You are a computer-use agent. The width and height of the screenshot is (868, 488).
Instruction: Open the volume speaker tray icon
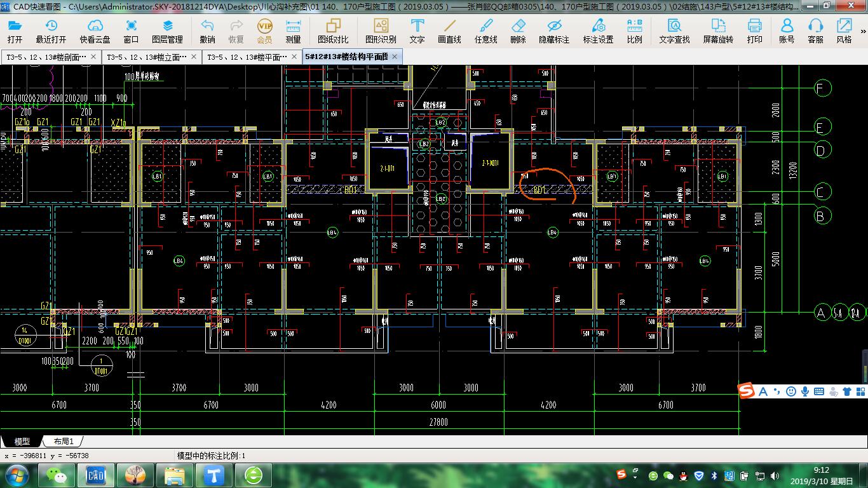tap(775, 475)
